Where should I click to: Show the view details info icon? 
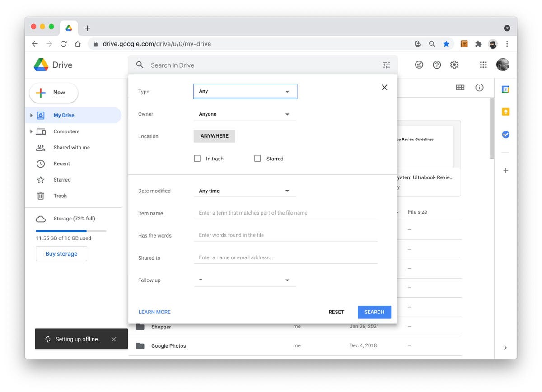[x=480, y=88]
